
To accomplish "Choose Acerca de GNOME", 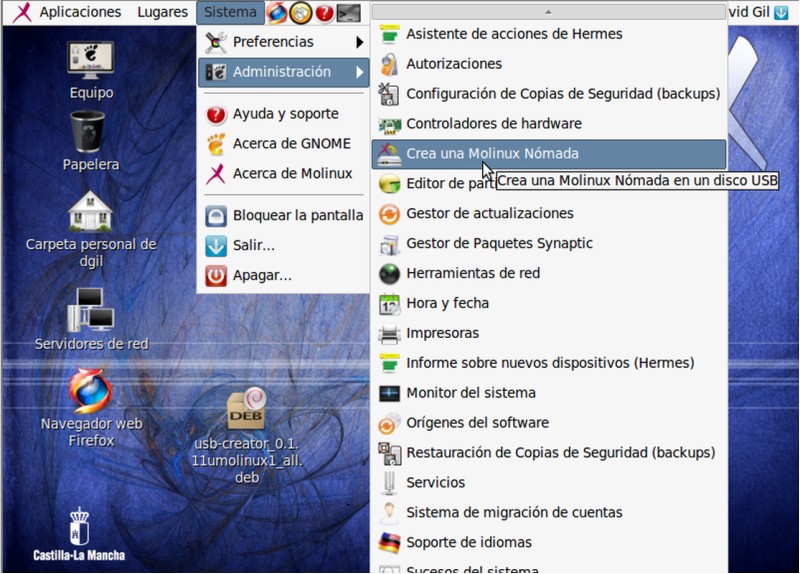I will tap(283, 144).
